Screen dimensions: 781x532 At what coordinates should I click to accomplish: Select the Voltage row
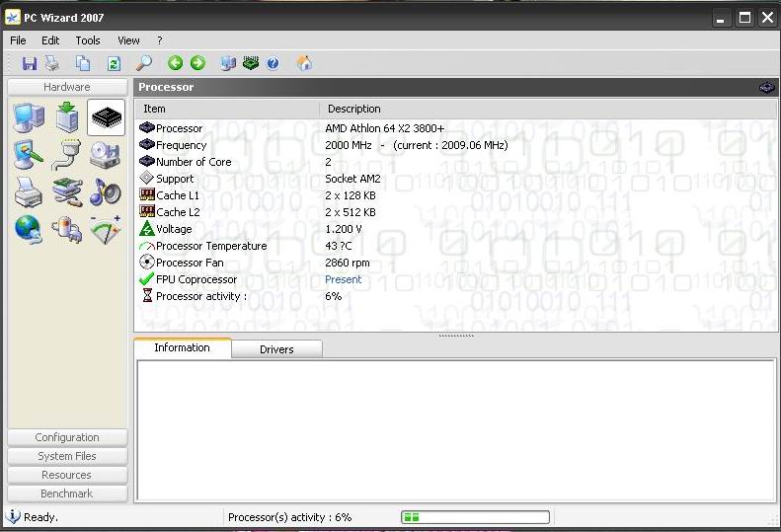pyautogui.click(x=456, y=229)
